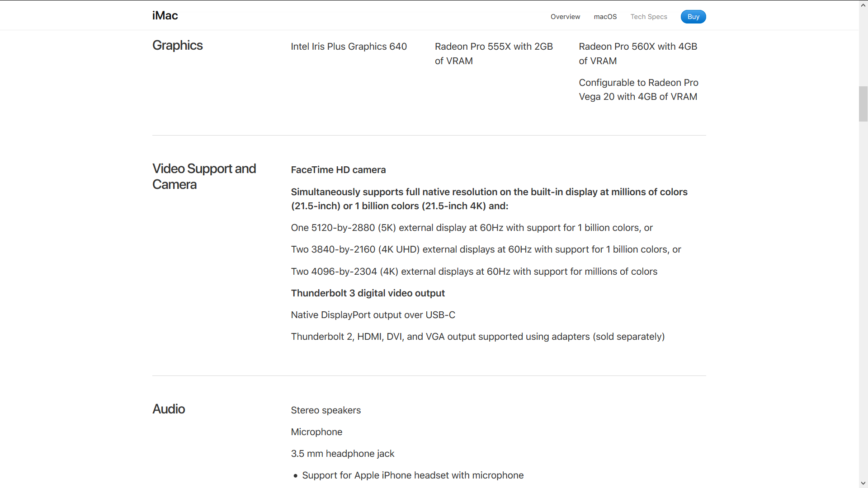
Task: Click the blue Buy button
Action: (x=693, y=17)
